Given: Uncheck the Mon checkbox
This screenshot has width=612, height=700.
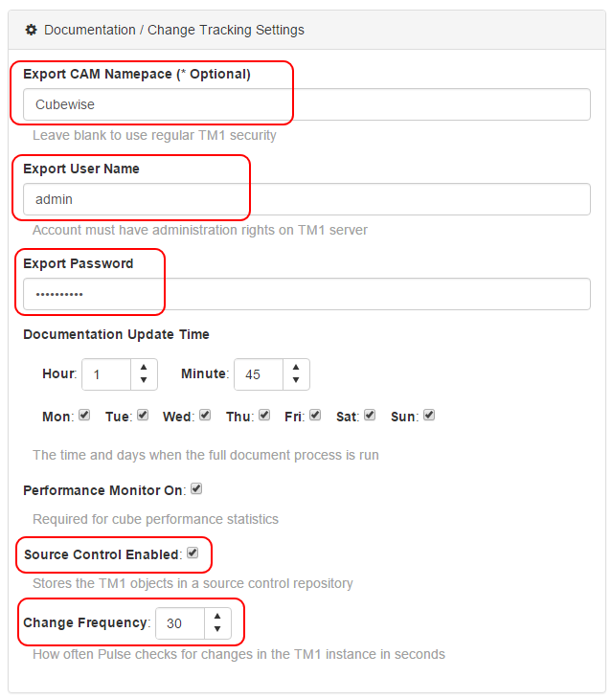Looking at the screenshot, I should coord(84,415).
